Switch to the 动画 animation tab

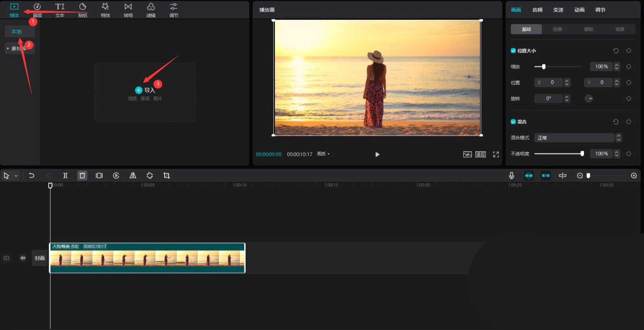[x=579, y=10]
